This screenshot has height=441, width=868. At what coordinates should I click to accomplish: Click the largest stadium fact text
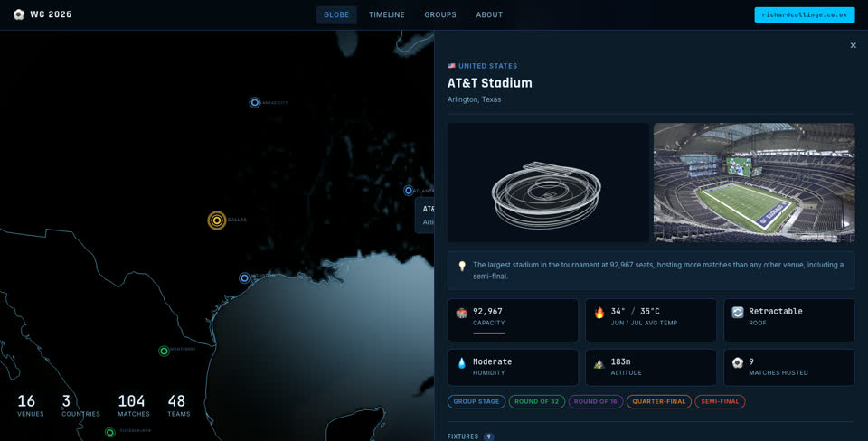(658, 270)
